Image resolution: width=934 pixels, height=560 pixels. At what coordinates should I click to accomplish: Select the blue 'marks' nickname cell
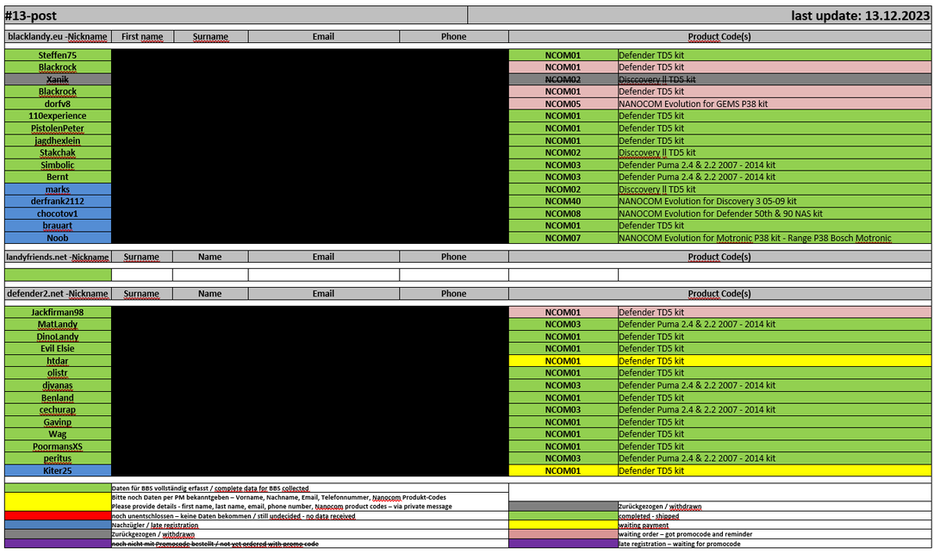click(58, 190)
